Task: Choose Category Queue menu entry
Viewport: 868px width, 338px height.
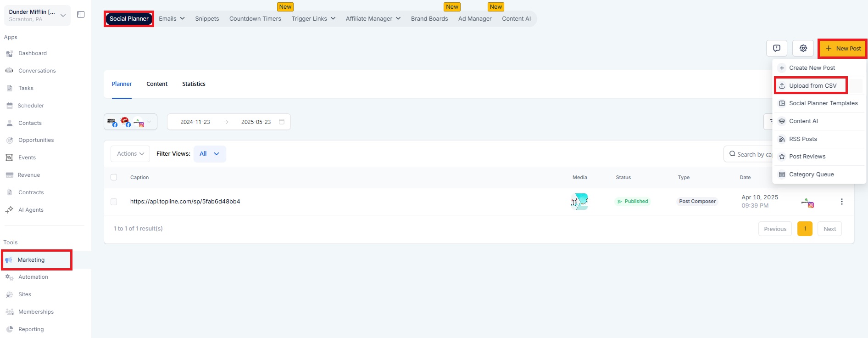Action: pyautogui.click(x=819, y=175)
